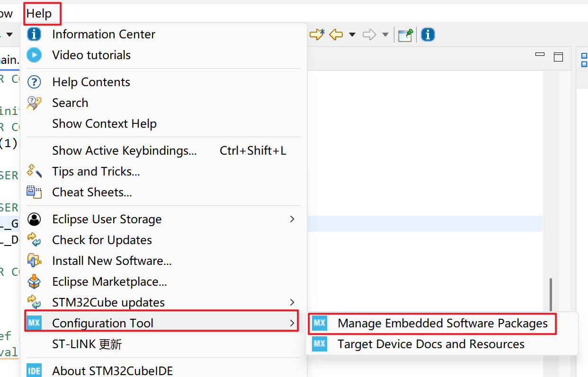Select STM32Cube updates entry
This screenshot has width=588, height=377.
coord(108,302)
